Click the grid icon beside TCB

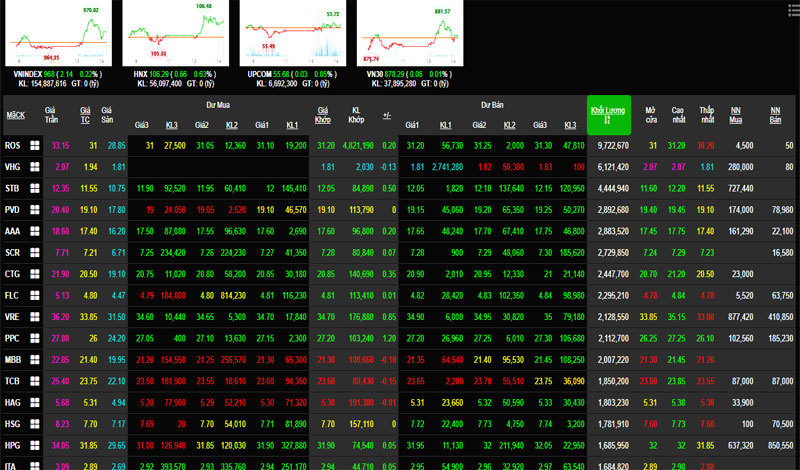35,381
